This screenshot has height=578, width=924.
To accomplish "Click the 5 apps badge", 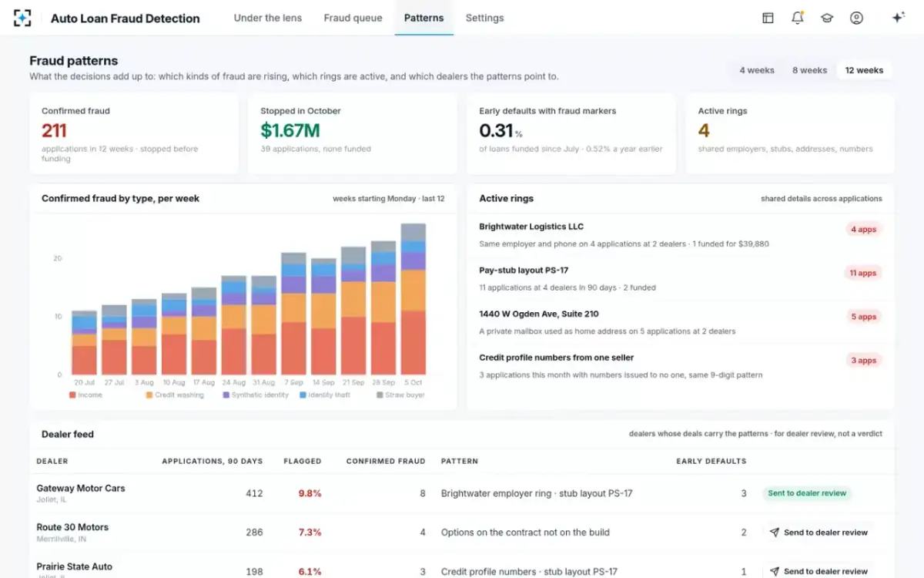I will pos(863,317).
